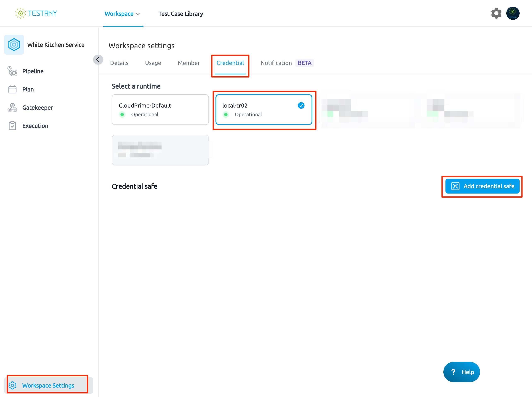
Task: Click the White Kitchen Service workspace icon
Action: 14,45
